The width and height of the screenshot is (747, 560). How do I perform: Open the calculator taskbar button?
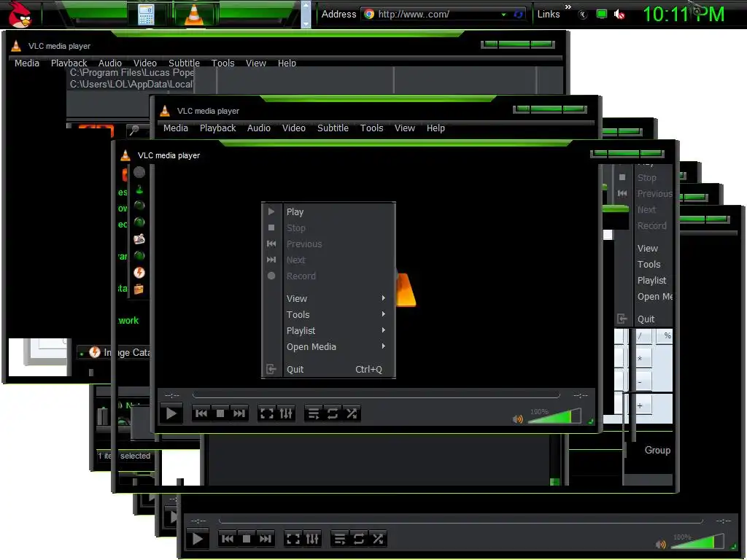tap(146, 15)
